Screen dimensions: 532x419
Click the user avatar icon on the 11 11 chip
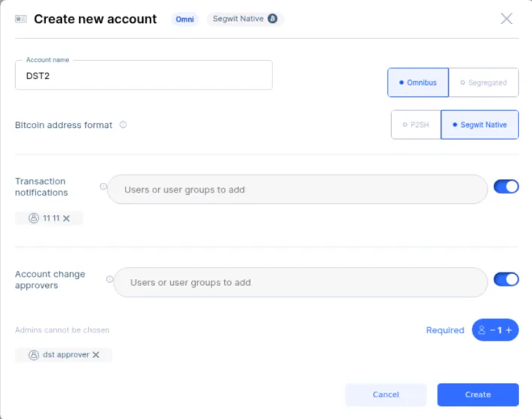point(34,218)
